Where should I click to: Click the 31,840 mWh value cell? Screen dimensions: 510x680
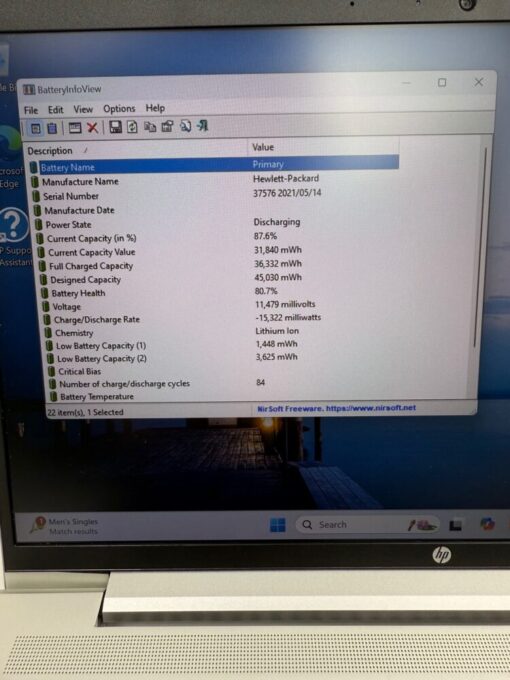coord(278,250)
